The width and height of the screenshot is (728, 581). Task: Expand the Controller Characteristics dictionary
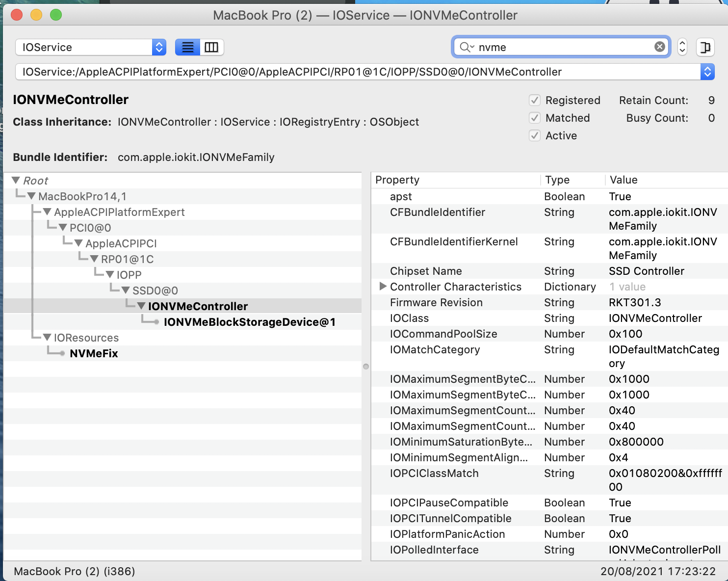[x=383, y=287]
